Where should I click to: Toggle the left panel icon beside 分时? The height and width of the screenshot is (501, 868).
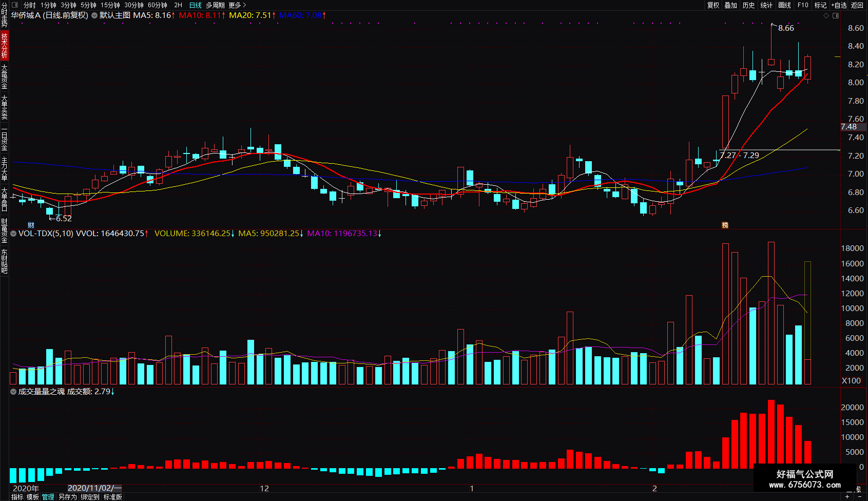coord(15,5)
